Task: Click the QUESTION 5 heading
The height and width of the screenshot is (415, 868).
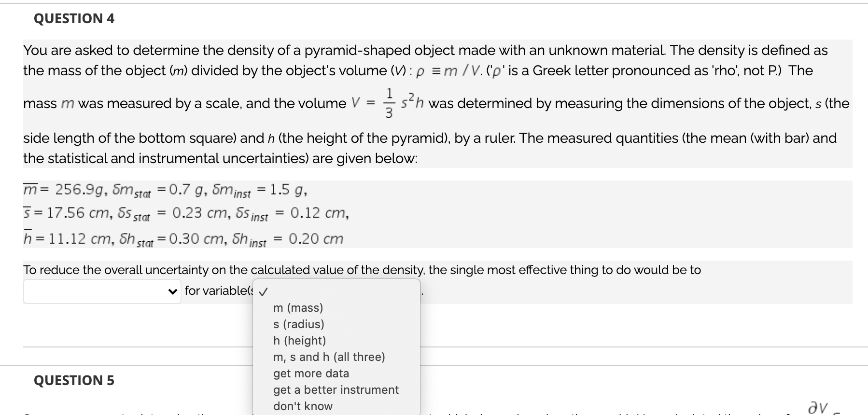Action: [73, 380]
